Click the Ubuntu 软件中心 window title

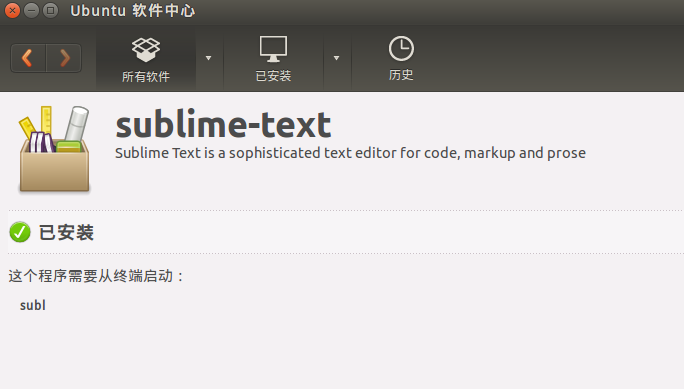coord(133,10)
